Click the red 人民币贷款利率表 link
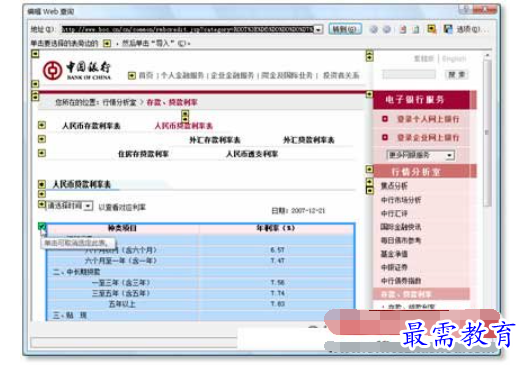 183,126
